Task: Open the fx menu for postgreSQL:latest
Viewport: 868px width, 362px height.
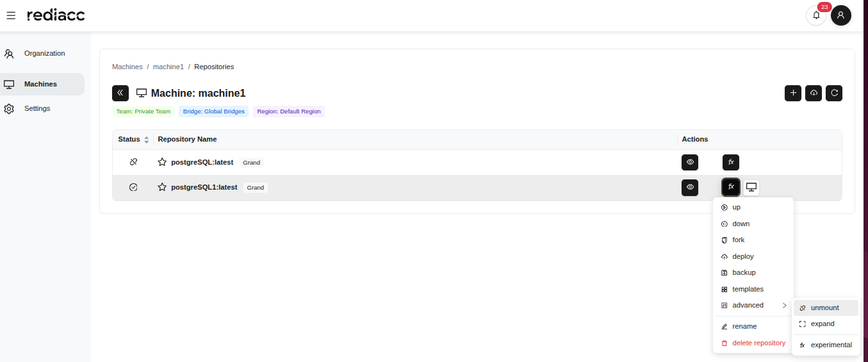Action: tap(730, 162)
